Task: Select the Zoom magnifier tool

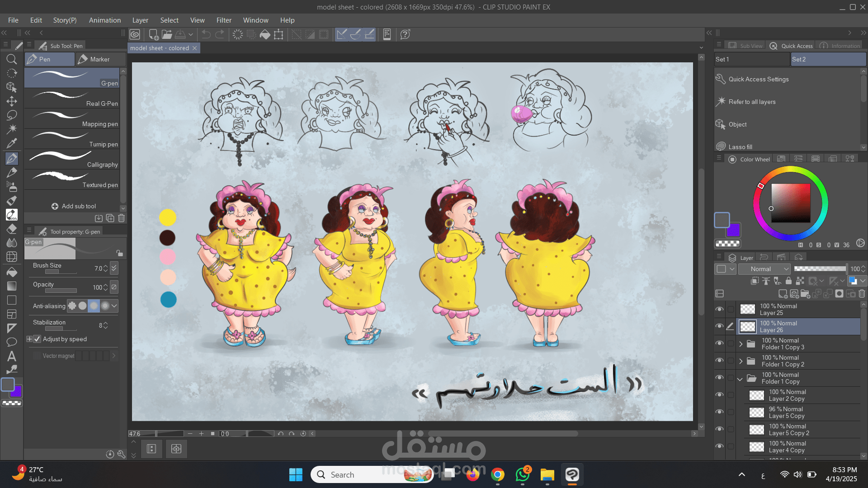Action: tap(12, 59)
